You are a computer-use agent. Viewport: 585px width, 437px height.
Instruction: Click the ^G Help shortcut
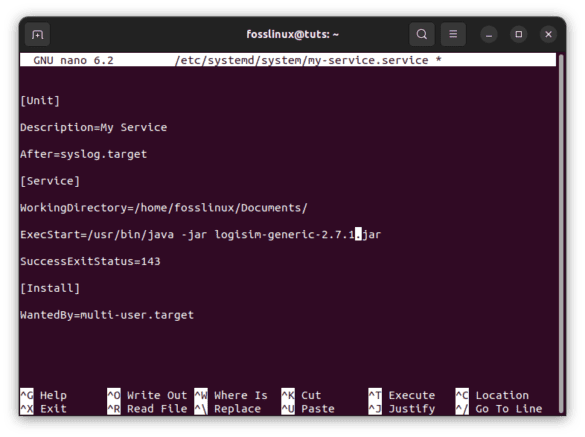click(x=44, y=395)
